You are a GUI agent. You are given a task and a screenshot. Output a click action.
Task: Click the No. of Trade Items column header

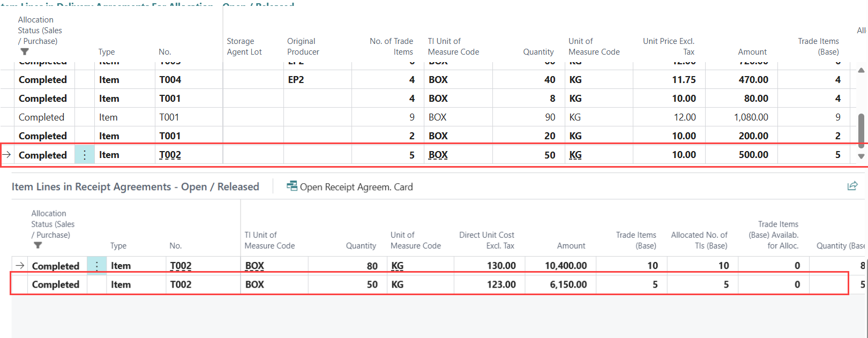tap(391, 47)
